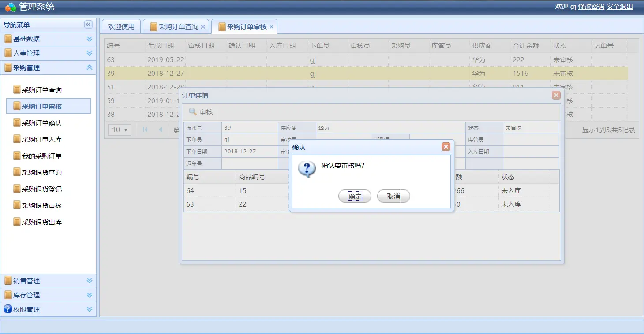Click the 合计金额 column header
Screen dimensions: 644x334
[531, 45]
